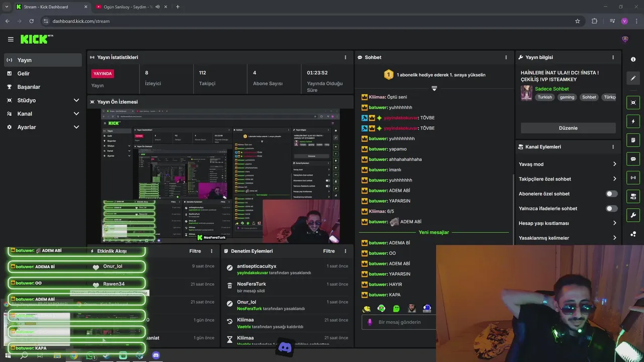Select the gaming tag

567,97
